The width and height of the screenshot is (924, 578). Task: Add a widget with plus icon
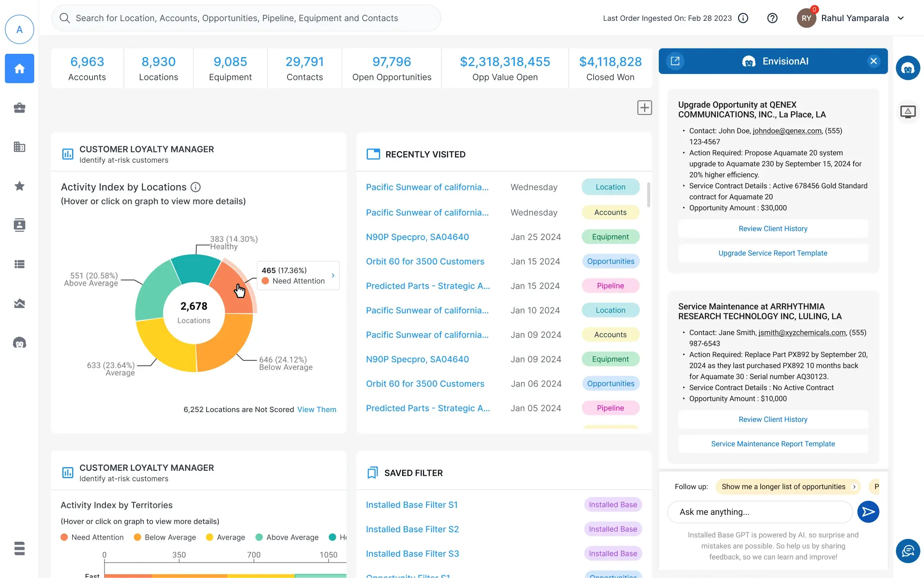[x=645, y=108]
